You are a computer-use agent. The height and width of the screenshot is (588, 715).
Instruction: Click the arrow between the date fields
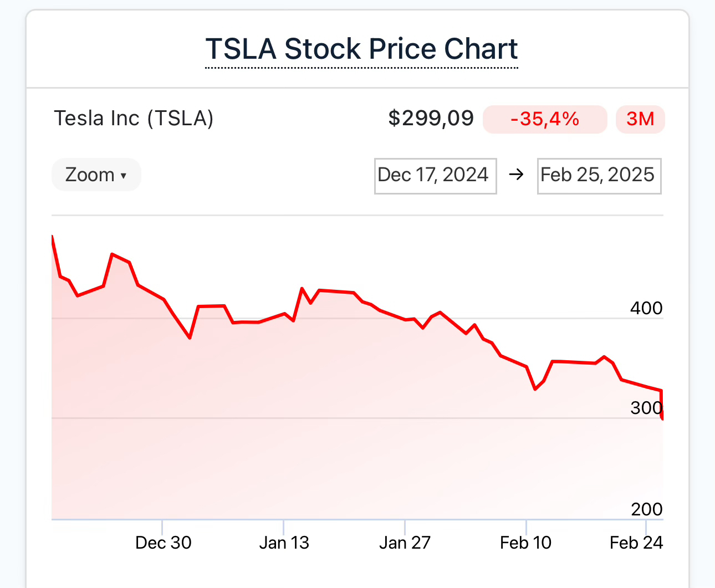pos(517,175)
